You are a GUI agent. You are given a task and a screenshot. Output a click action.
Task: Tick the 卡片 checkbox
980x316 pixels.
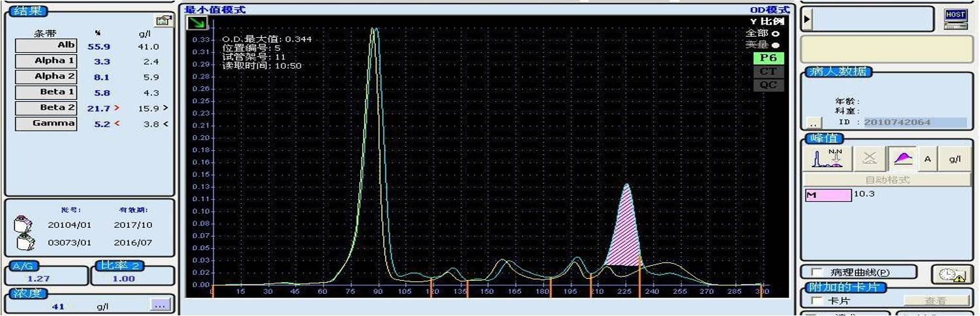click(x=816, y=301)
